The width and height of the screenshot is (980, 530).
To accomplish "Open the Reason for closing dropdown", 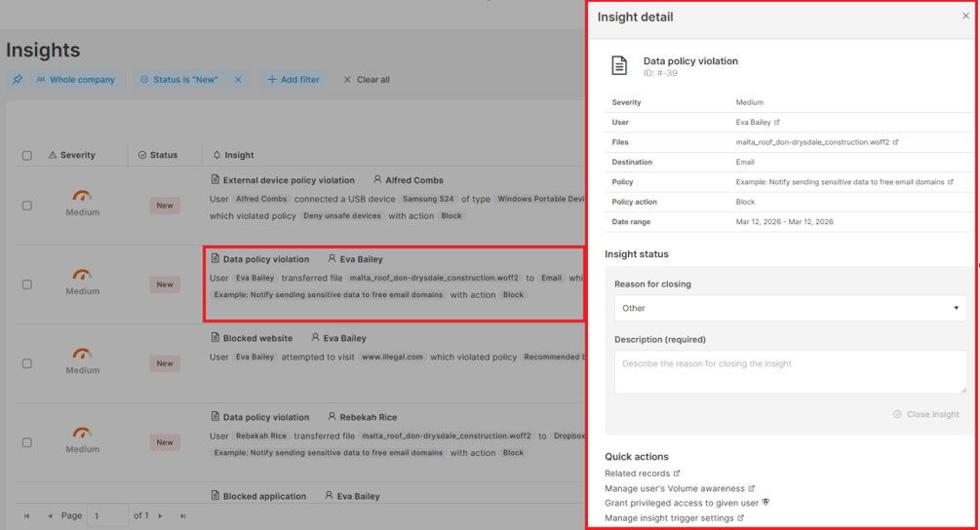I will [x=790, y=308].
